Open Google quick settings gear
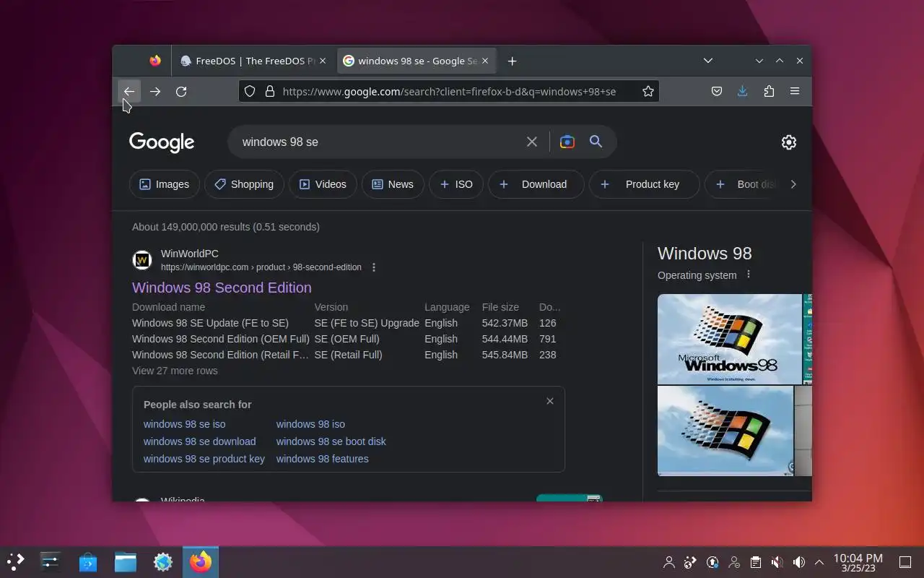 click(789, 142)
